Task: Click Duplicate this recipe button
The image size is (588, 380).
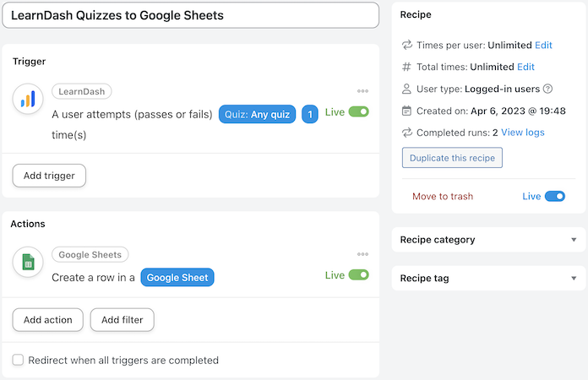Action: (x=452, y=158)
